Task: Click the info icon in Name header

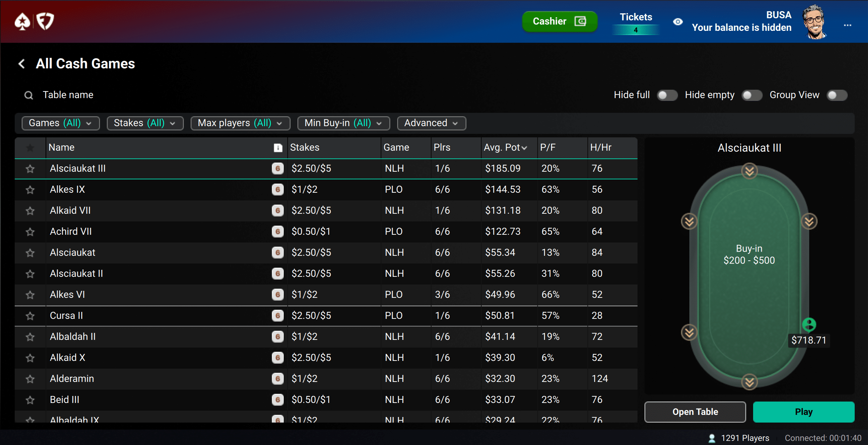Action: coord(278,148)
